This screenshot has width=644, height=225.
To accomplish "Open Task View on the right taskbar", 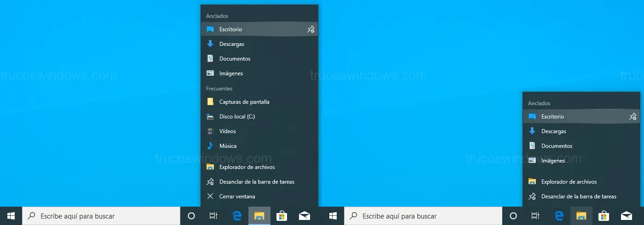I will tap(535, 216).
